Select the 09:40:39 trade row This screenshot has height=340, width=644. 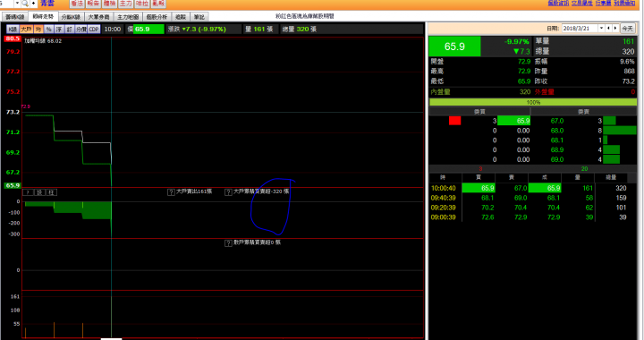[529, 198]
